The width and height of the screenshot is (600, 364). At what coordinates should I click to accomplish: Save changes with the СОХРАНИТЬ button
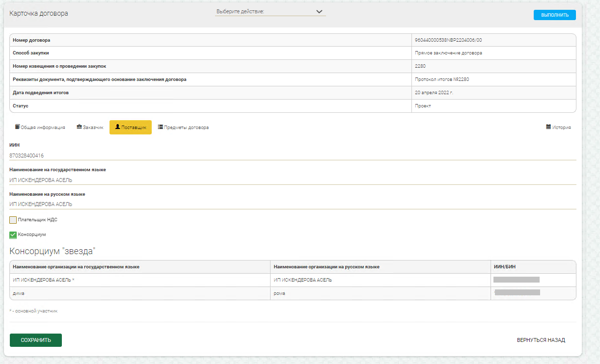pyautogui.click(x=36, y=340)
